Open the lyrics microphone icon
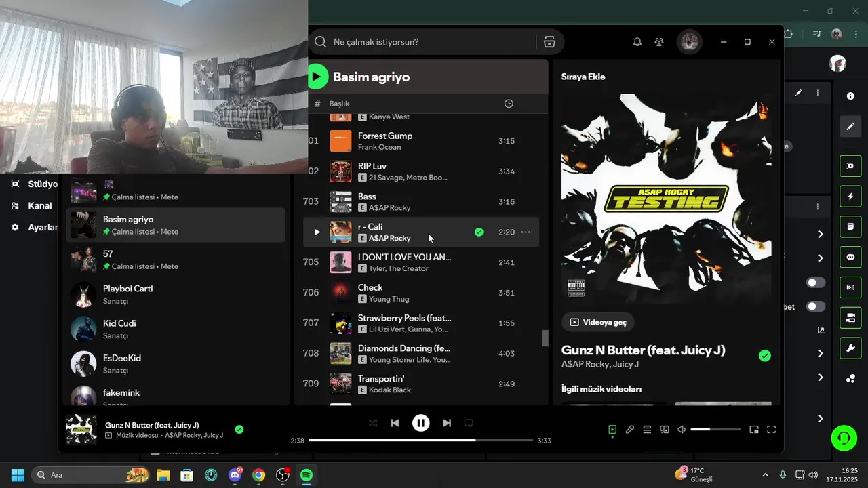This screenshot has height=488, width=868. [x=630, y=430]
